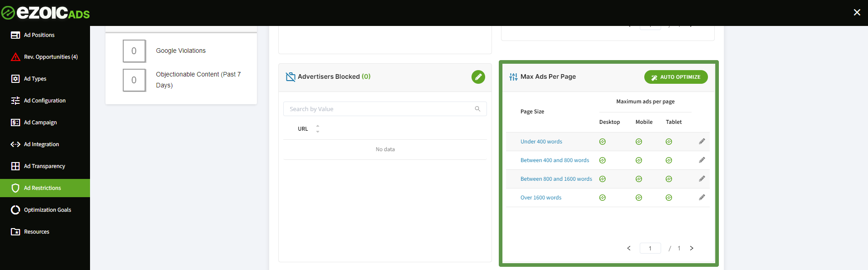Open Rev. Opportunities (4) menu item
868x270 pixels.
tap(50, 57)
